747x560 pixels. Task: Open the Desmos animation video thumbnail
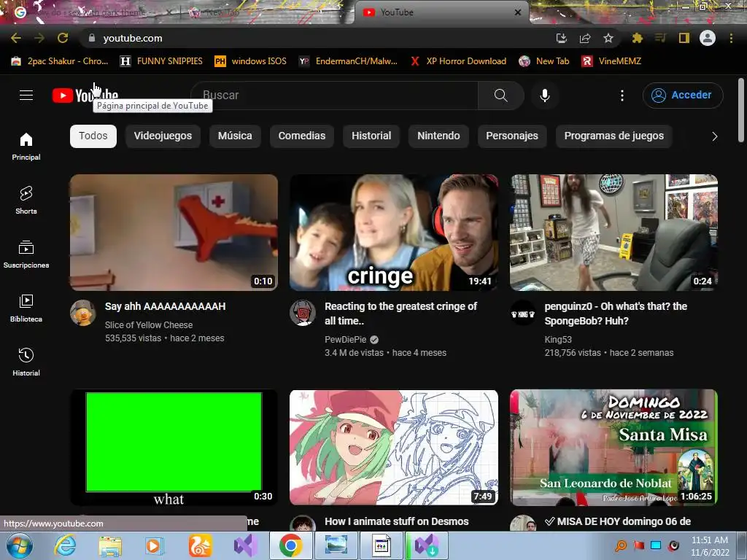[394, 448]
